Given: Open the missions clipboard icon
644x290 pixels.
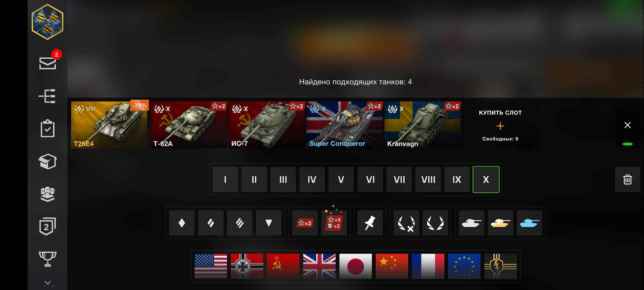Looking at the screenshot, I should click(x=47, y=128).
